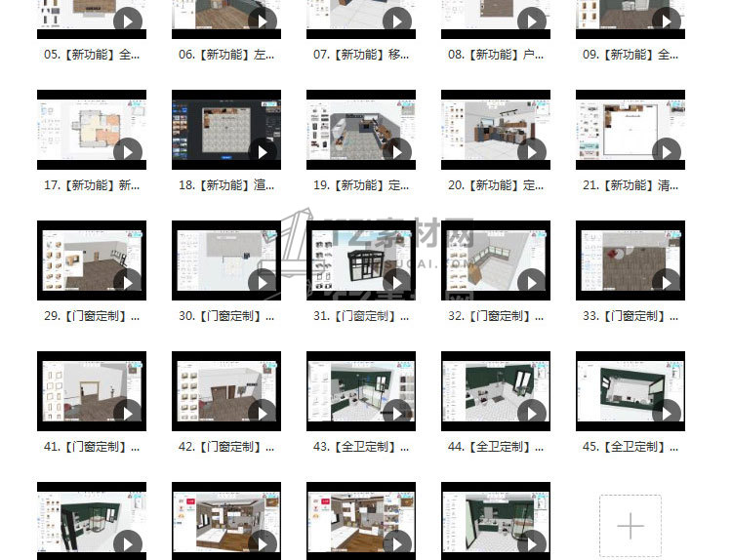732x560 pixels.
Task: Click the dashed plus add-video box
Action: (630, 526)
